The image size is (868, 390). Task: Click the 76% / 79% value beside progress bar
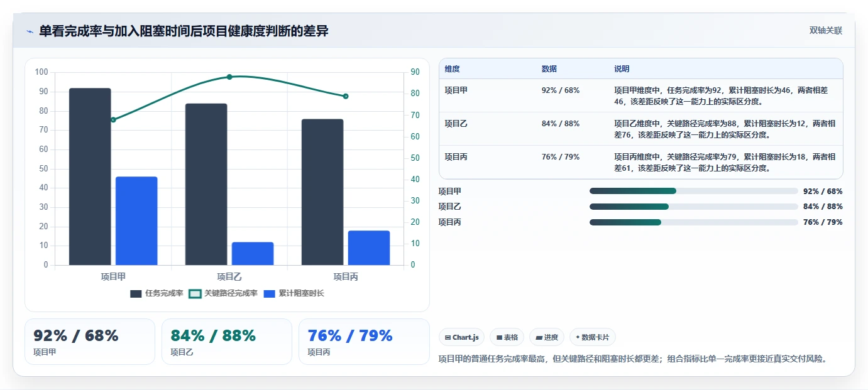(823, 222)
